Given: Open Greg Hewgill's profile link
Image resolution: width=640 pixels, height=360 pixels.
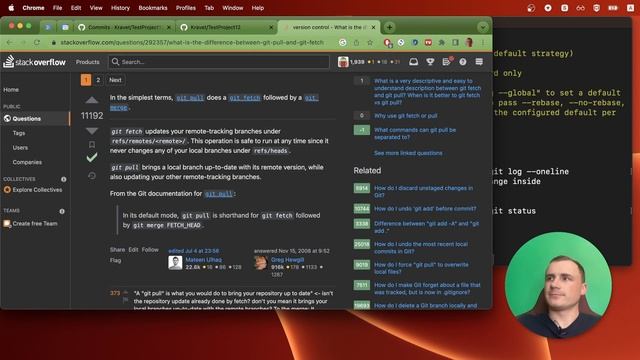Looking at the screenshot, I should [x=287, y=260].
